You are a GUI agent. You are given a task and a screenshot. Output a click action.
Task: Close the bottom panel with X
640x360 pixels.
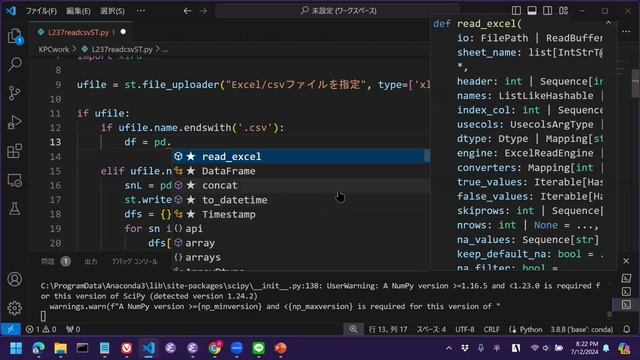[626, 261]
